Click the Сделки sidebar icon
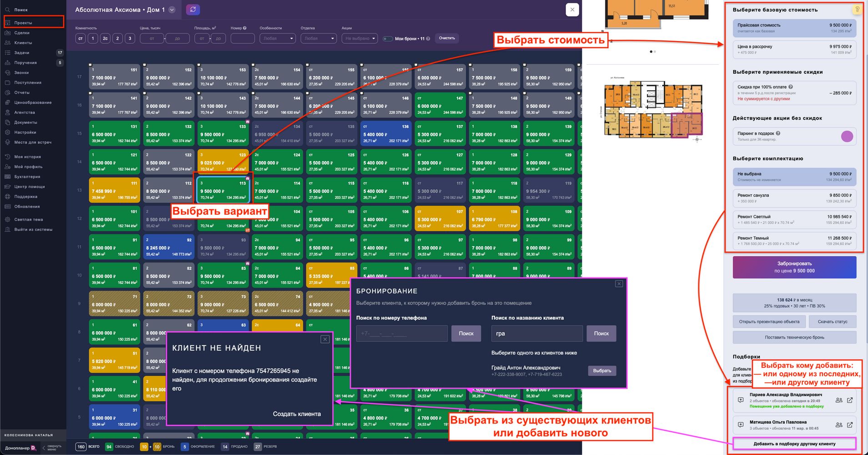Image resolution: width=868 pixels, height=455 pixels. pyautogui.click(x=8, y=33)
